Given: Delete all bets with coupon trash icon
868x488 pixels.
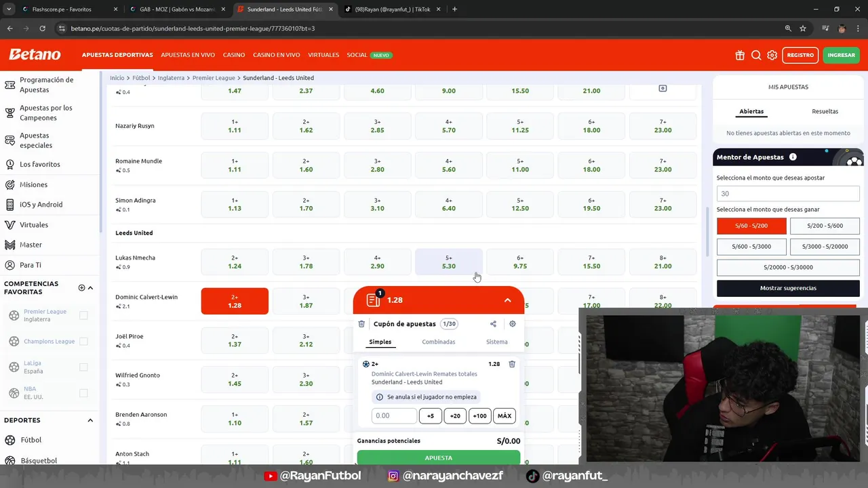Looking at the screenshot, I should 361,324.
